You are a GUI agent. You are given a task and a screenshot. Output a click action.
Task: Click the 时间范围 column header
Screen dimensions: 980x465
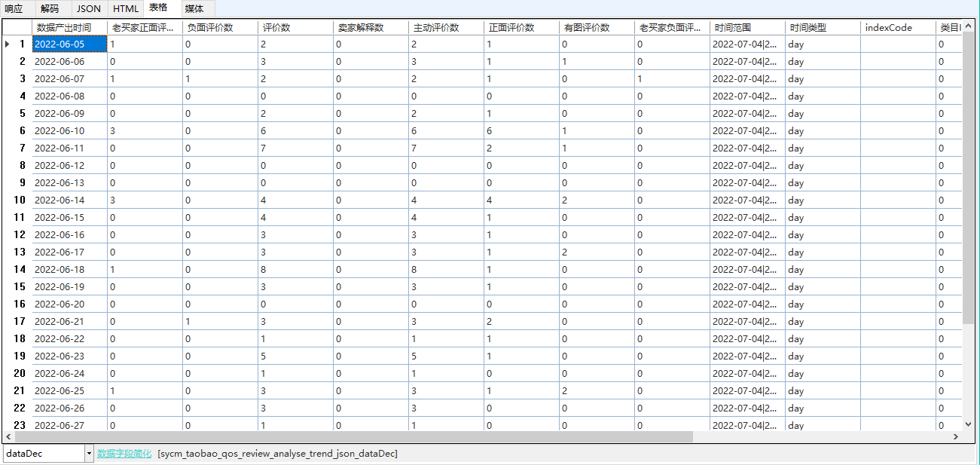coord(747,28)
